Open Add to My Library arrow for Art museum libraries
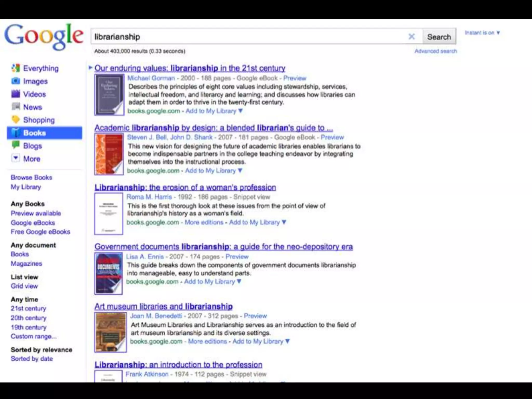Screen dimensions: 532x399 click(x=287, y=341)
